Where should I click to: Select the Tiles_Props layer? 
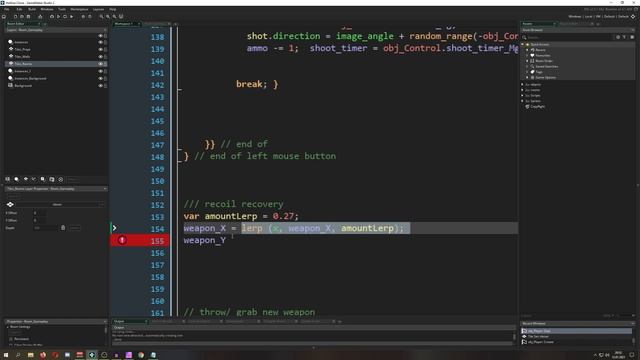(56, 49)
